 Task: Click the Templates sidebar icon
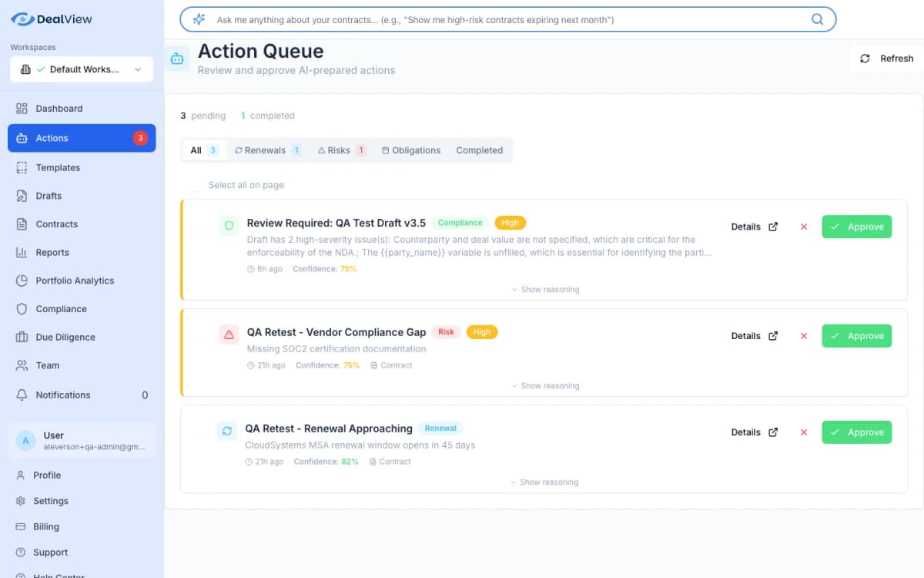pyautogui.click(x=22, y=167)
